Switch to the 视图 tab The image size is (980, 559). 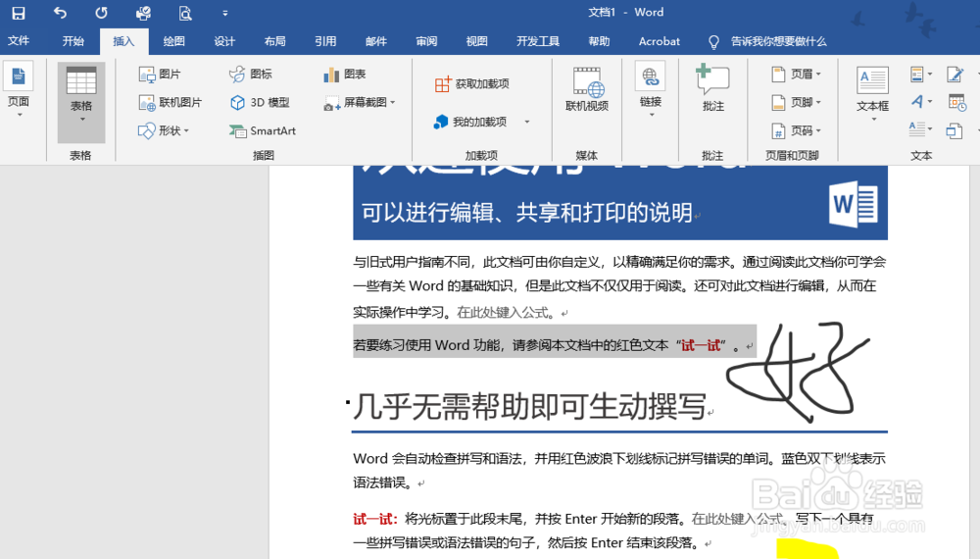coord(476,41)
